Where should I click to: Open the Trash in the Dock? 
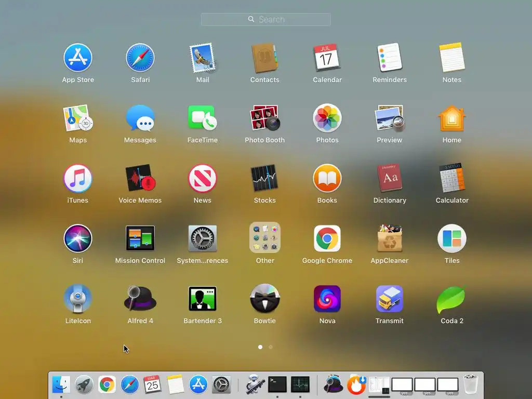pos(471,384)
